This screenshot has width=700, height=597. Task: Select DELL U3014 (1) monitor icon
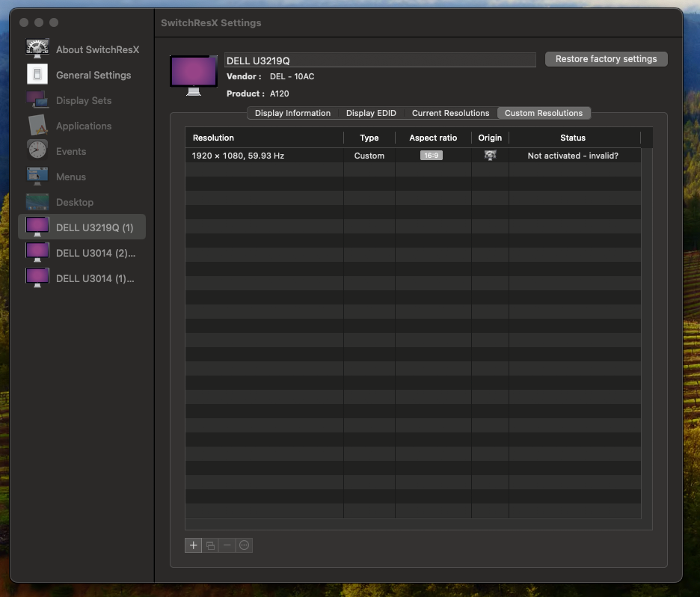[x=37, y=278]
